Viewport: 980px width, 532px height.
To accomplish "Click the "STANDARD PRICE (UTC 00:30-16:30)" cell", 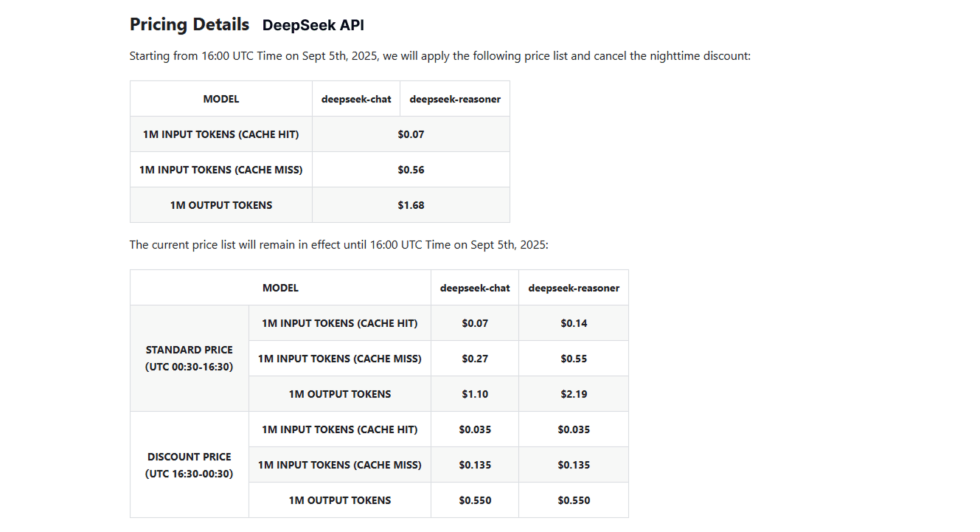I will [189, 359].
